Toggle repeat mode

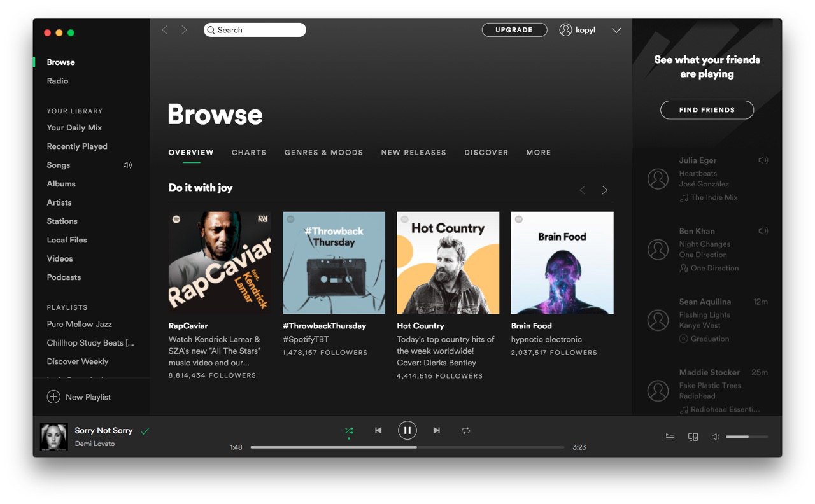tap(466, 431)
